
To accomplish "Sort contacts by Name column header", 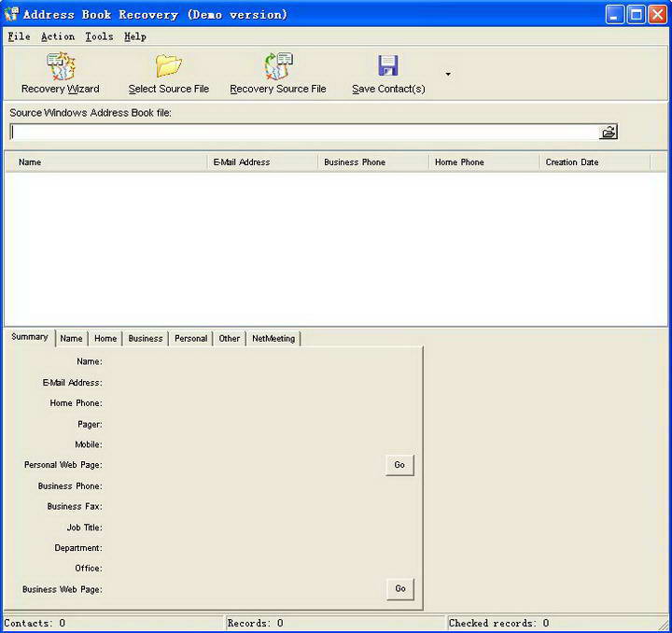I will [x=105, y=162].
